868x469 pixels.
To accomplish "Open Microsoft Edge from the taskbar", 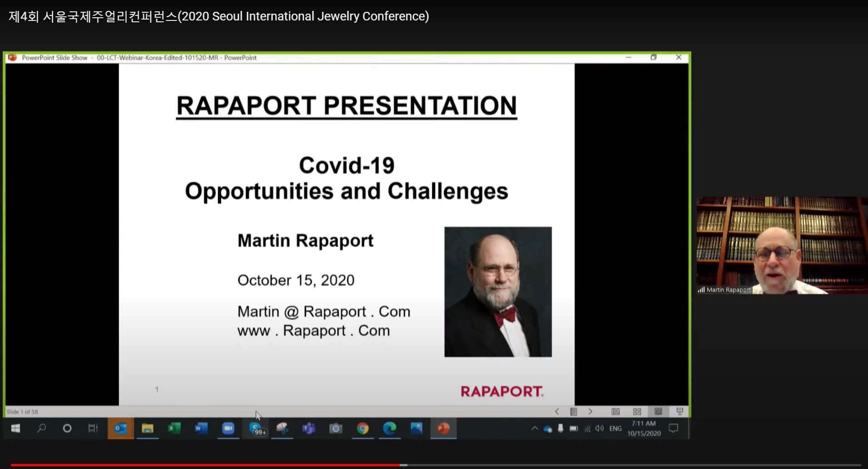I will pyautogui.click(x=389, y=429).
